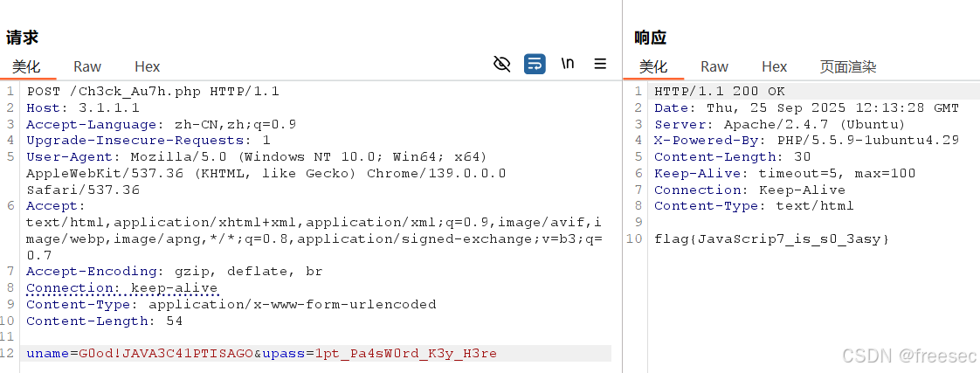Screen dimensions: 980x373
Task: Click the 请求 panel title
Action: coord(23,38)
